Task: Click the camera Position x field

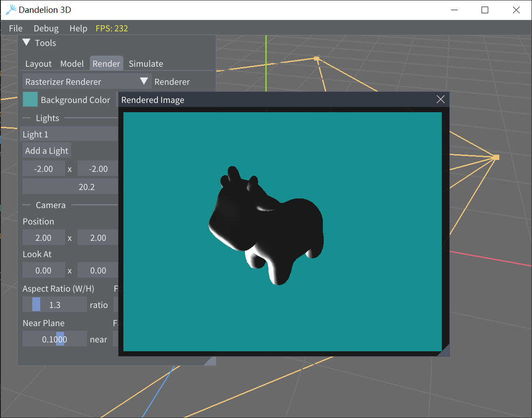Action: coord(44,238)
